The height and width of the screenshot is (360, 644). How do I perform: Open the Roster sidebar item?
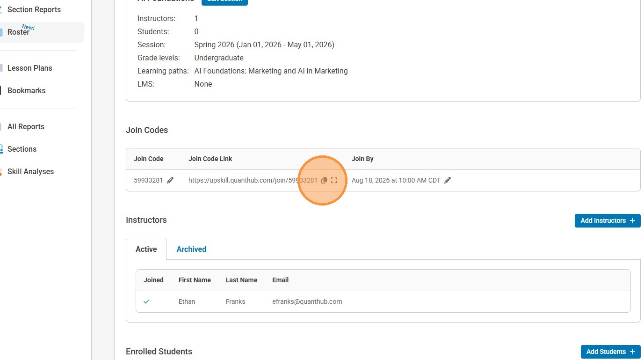click(19, 32)
